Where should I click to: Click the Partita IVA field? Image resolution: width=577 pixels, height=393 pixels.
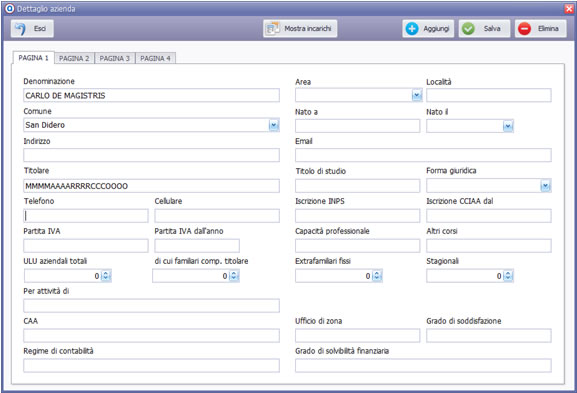pyautogui.click(x=86, y=246)
